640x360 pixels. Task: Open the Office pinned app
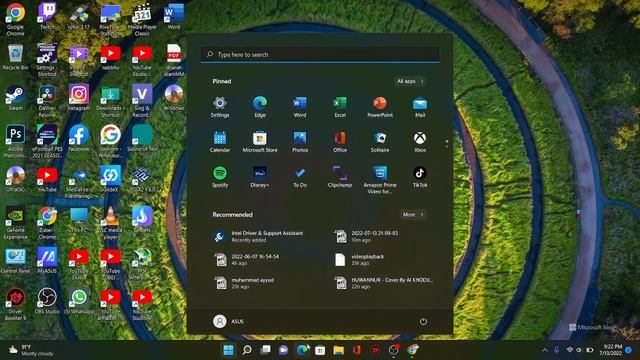pos(340,142)
